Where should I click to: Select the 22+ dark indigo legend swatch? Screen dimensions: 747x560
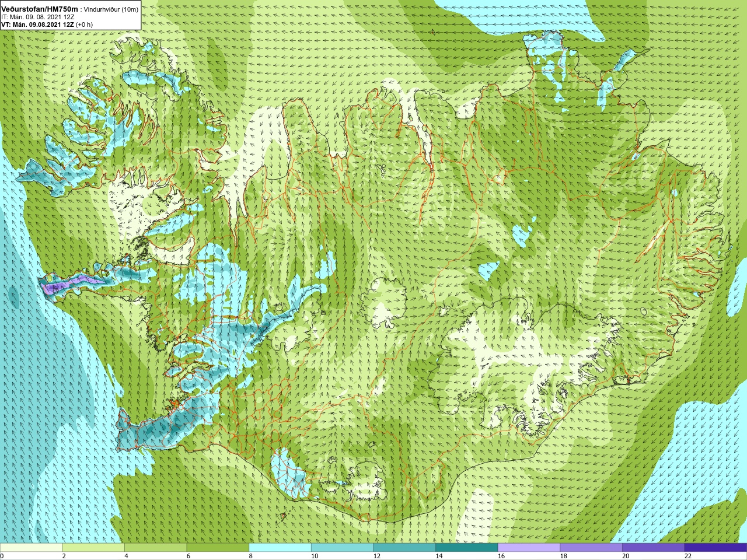(x=715, y=548)
